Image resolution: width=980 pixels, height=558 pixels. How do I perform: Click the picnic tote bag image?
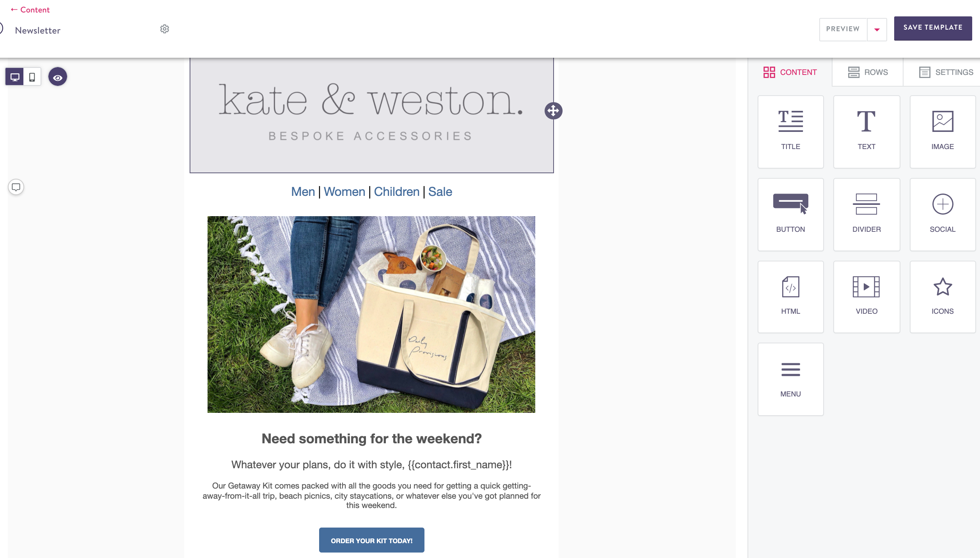pos(371,315)
